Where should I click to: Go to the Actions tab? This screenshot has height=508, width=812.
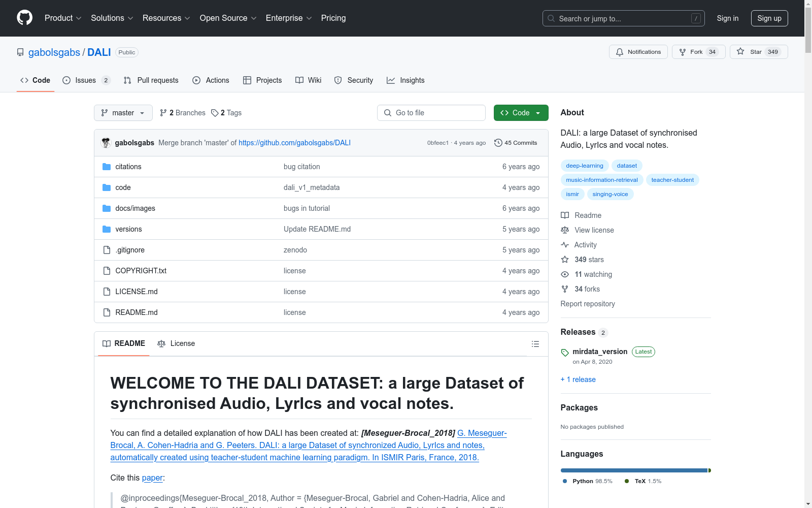pos(211,80)
